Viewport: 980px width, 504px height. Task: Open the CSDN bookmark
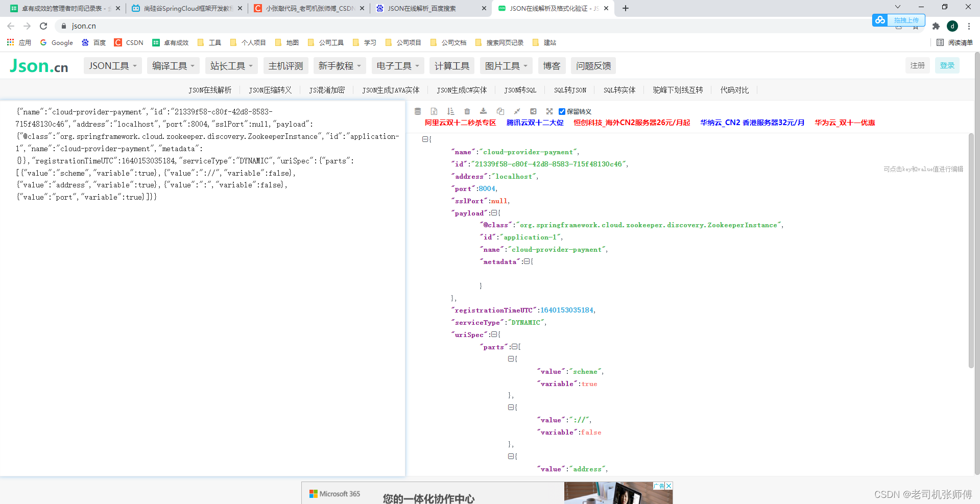129,42
